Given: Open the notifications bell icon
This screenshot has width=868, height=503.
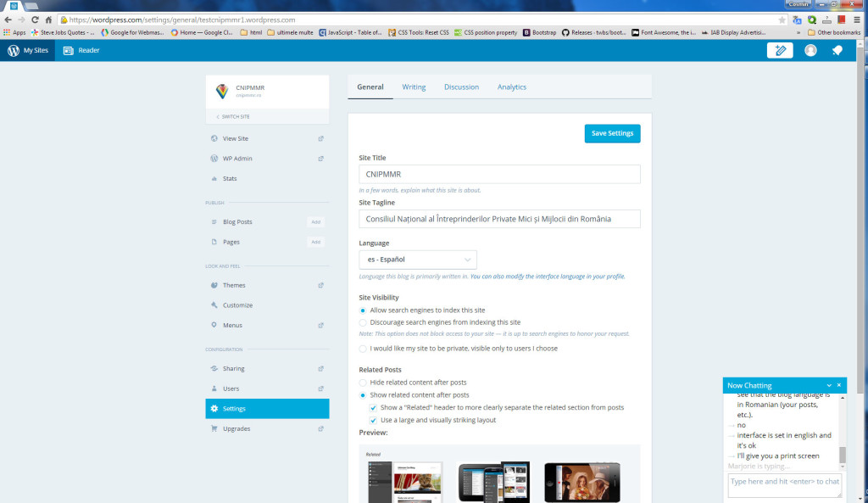Looking at the screenshot, I should click(837, 50).
